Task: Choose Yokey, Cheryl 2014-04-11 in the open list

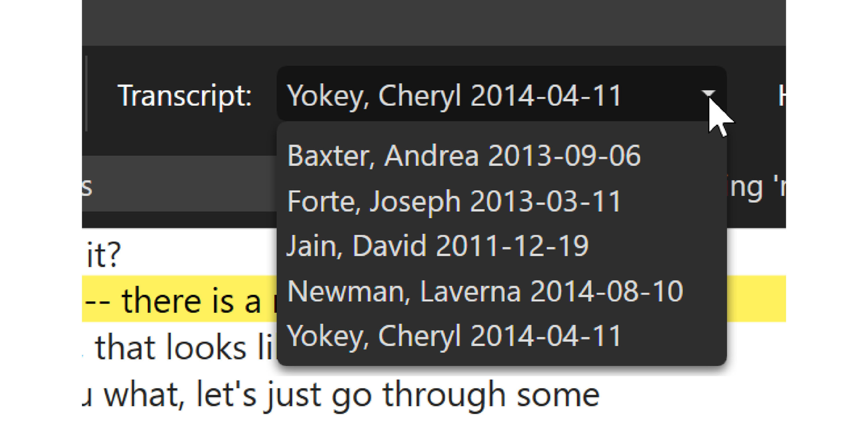Action: (453, 336)
